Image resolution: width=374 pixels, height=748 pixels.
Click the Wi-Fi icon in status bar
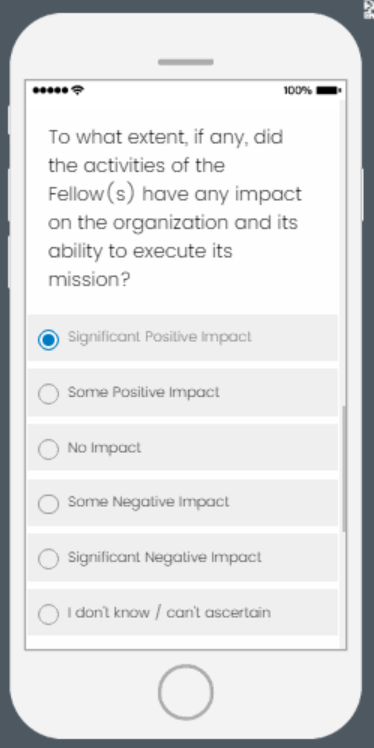78,90
